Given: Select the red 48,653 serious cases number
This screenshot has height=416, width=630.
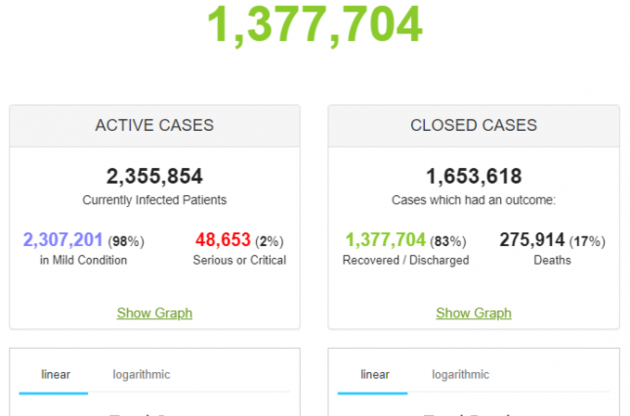Looking at the screenshot, I should click(221, 240).
